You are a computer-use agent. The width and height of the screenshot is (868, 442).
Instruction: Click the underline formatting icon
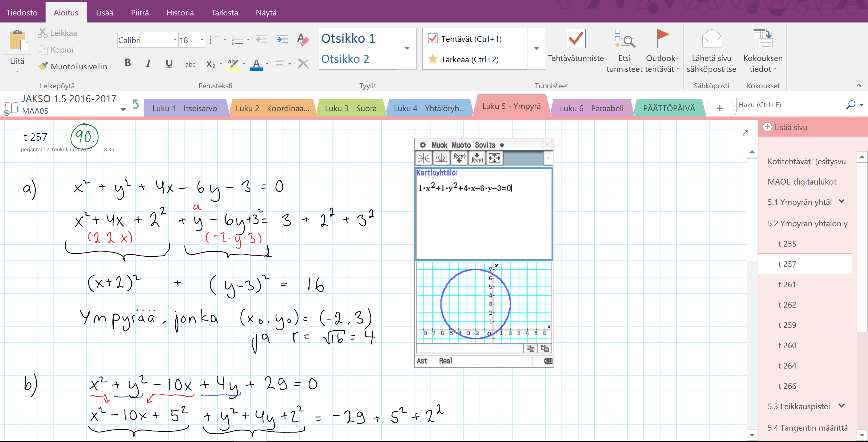(x=169, y=63)
